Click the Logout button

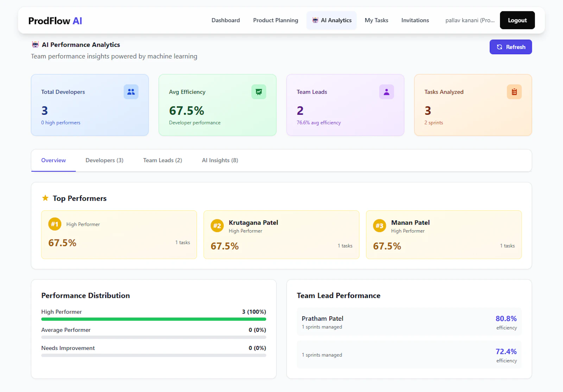tap(517, 20)
